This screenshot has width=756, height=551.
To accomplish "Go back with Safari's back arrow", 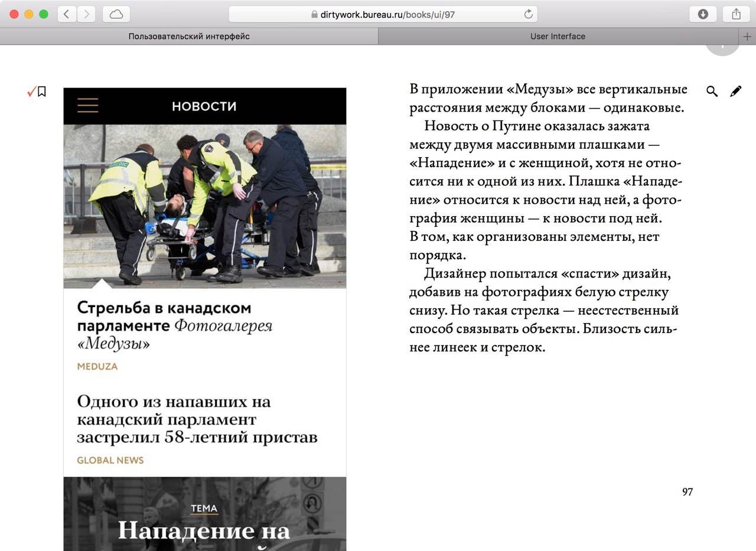I will 67,14.
